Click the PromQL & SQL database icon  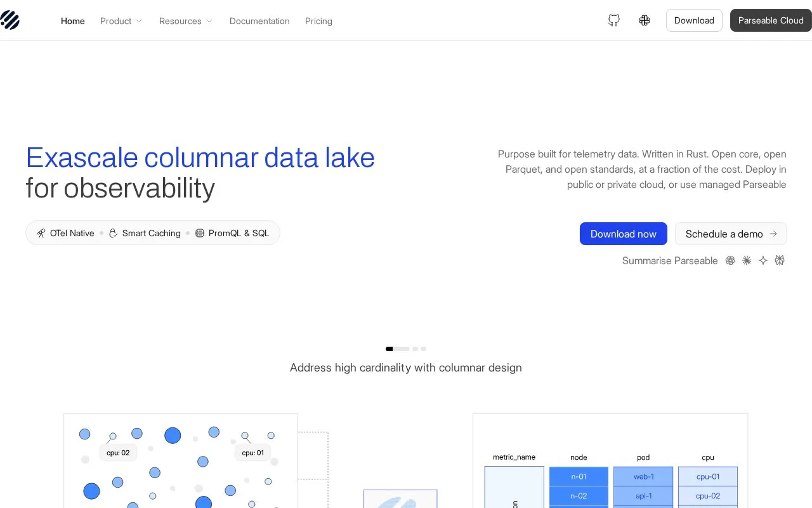[200, 233]
